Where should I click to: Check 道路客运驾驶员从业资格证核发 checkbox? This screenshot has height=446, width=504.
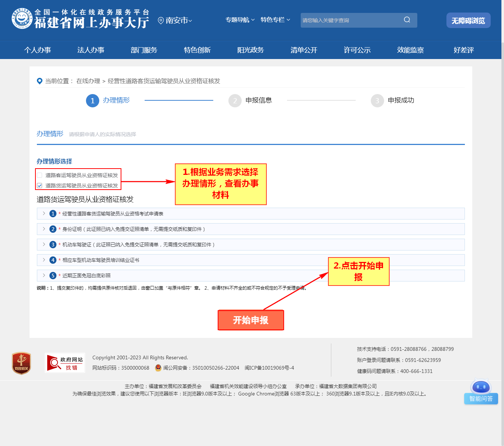(x=39, y=175)
